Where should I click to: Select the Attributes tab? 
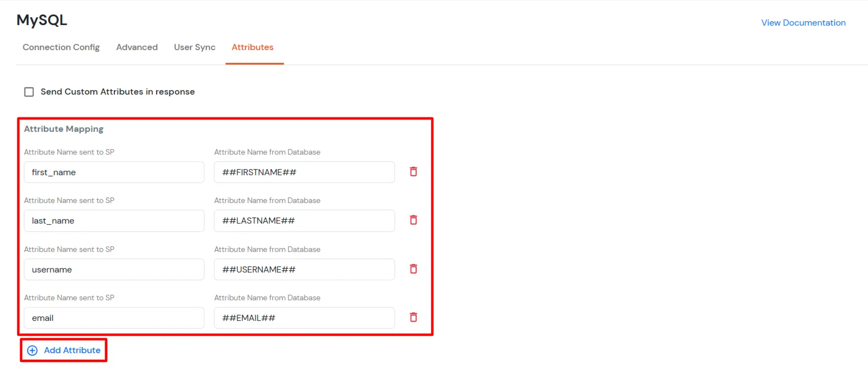(x=253, y=47)
